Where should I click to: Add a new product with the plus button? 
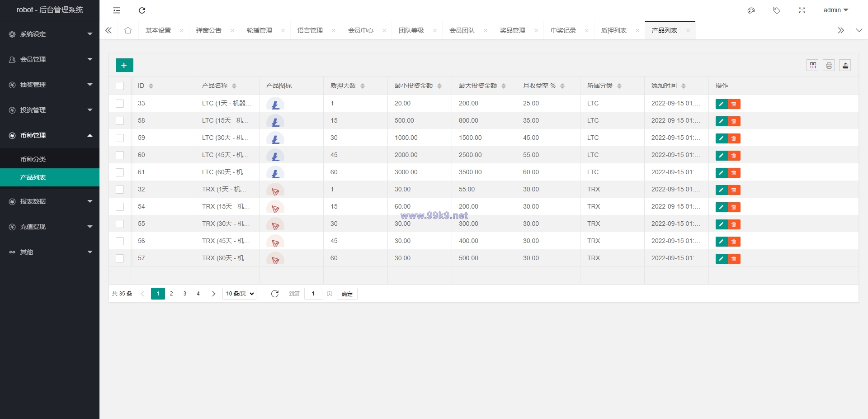click(x=124, y=65)
